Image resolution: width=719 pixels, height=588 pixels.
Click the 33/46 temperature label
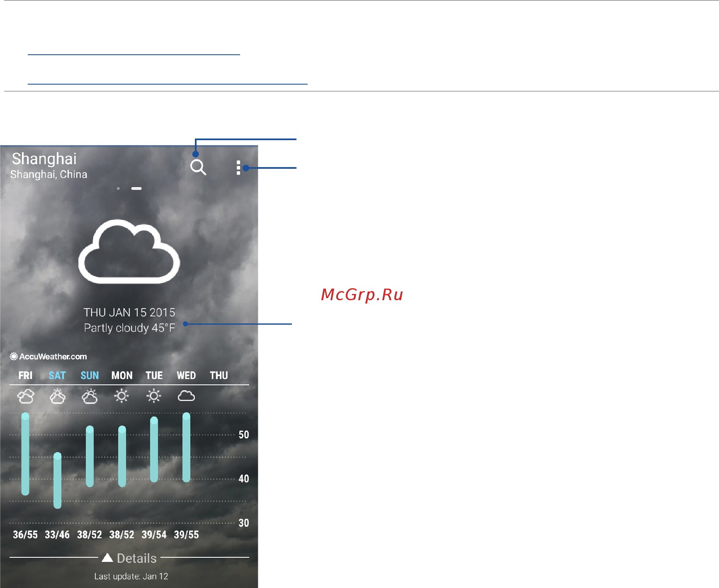57,535
